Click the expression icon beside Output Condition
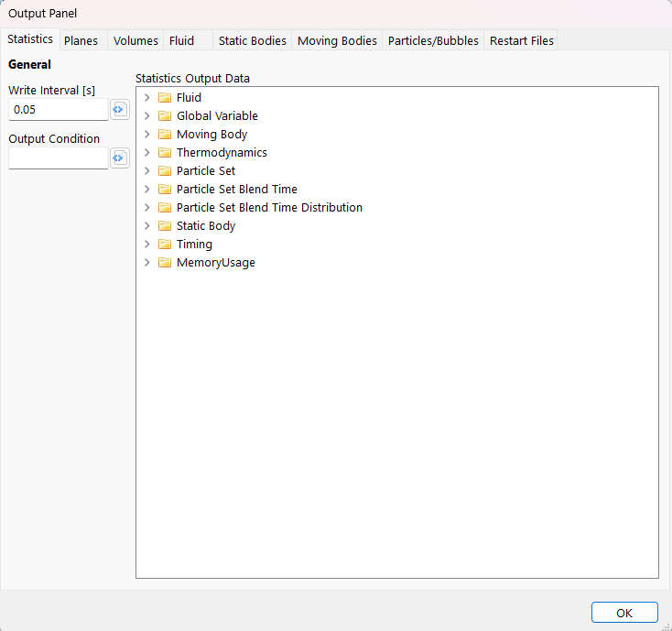672x631 pixels. (119, 158)
